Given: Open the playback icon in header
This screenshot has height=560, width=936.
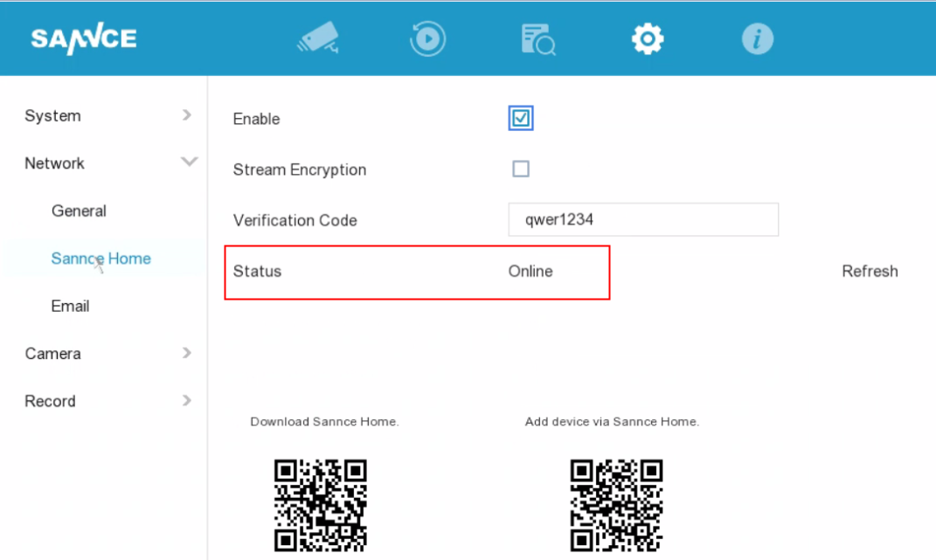Looking at the screenshot, I should [x=427, y=38].
